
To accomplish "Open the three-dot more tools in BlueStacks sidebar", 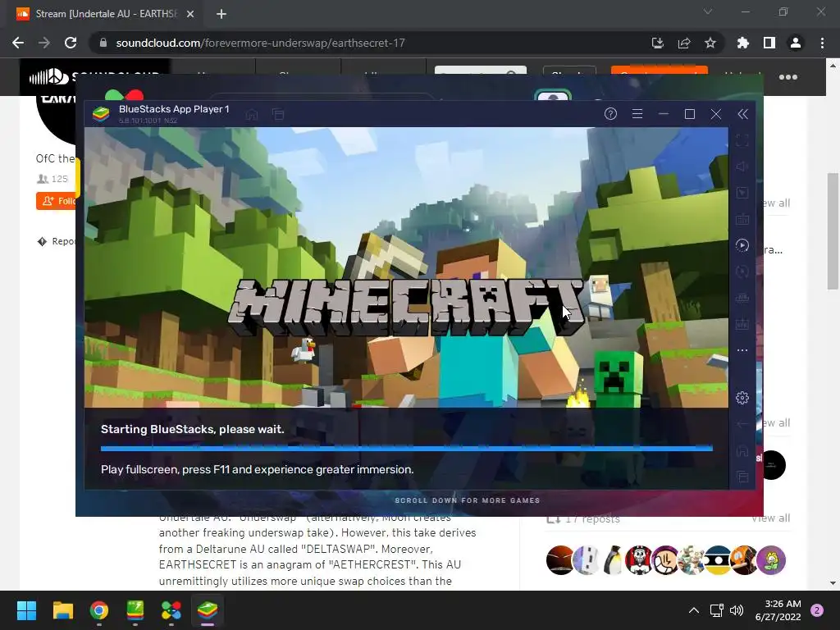I will pos(742,350).
